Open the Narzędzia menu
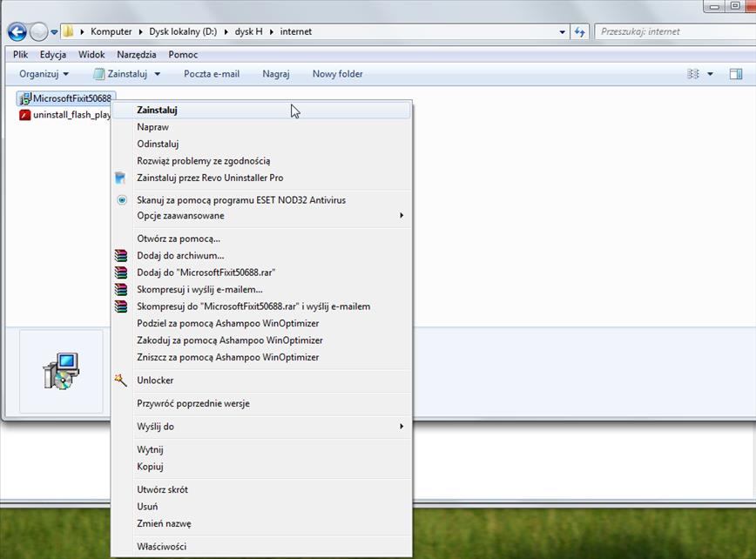The width and height of the screenshot is (756, 559). 137,55
